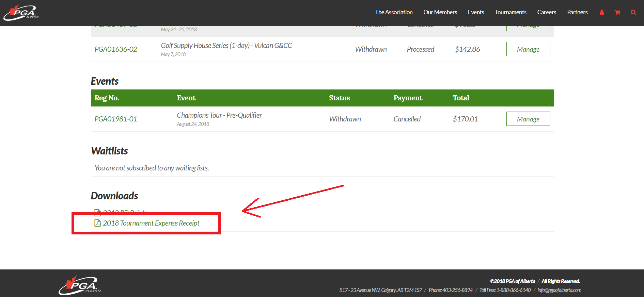Open the user account icon
Screen dimensions: 644x297
coord(602,13)
